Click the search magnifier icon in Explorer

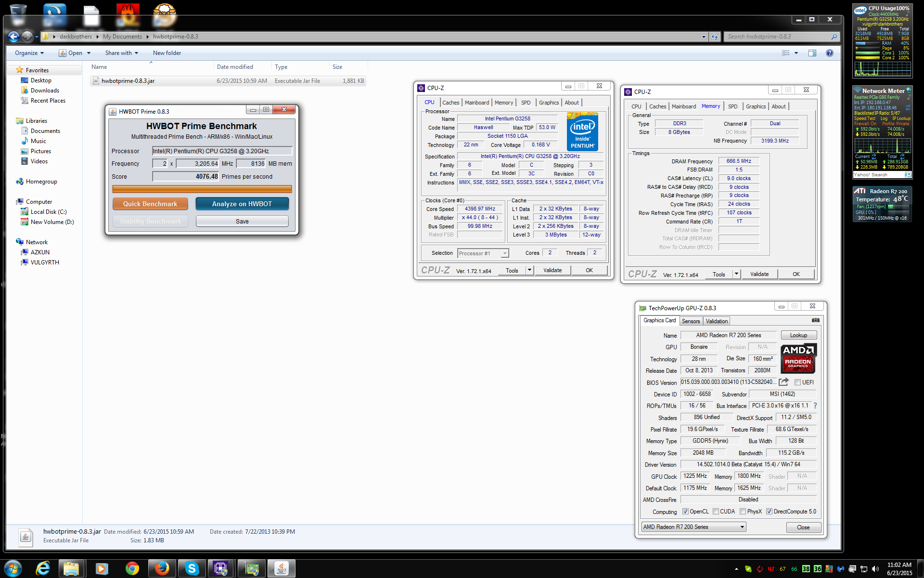(834, 37)
